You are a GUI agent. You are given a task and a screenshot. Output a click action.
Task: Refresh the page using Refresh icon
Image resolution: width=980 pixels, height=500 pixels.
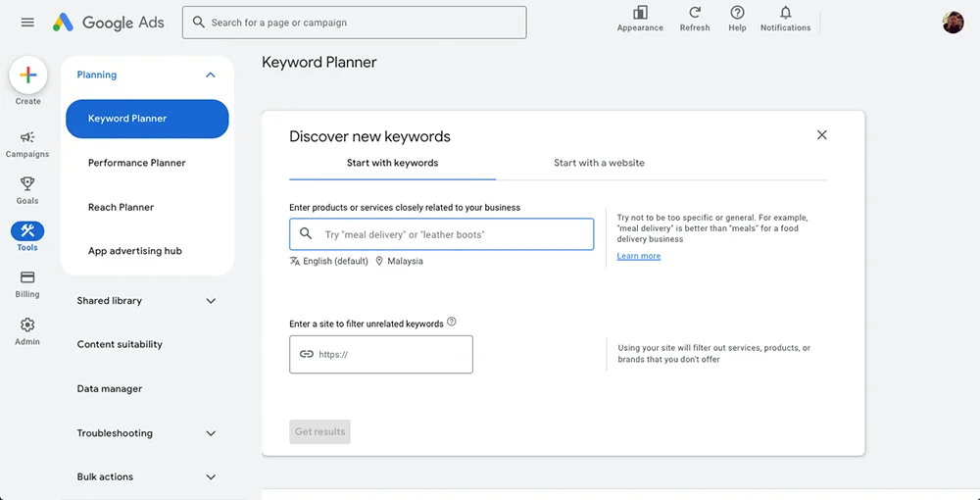click(x=695, y=13)
